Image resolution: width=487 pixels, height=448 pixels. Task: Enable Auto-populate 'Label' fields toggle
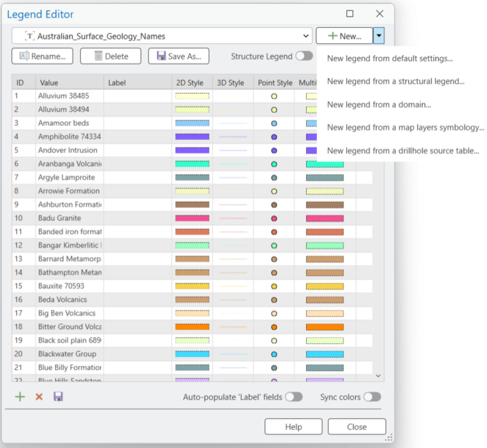[x=294, y=397]
